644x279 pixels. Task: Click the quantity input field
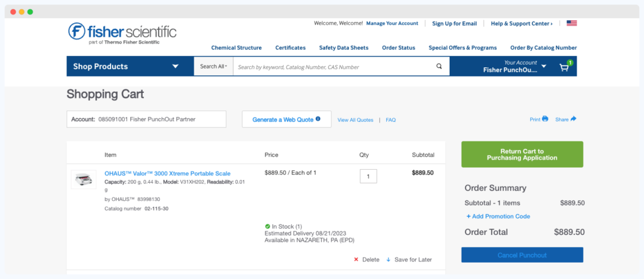369,177
